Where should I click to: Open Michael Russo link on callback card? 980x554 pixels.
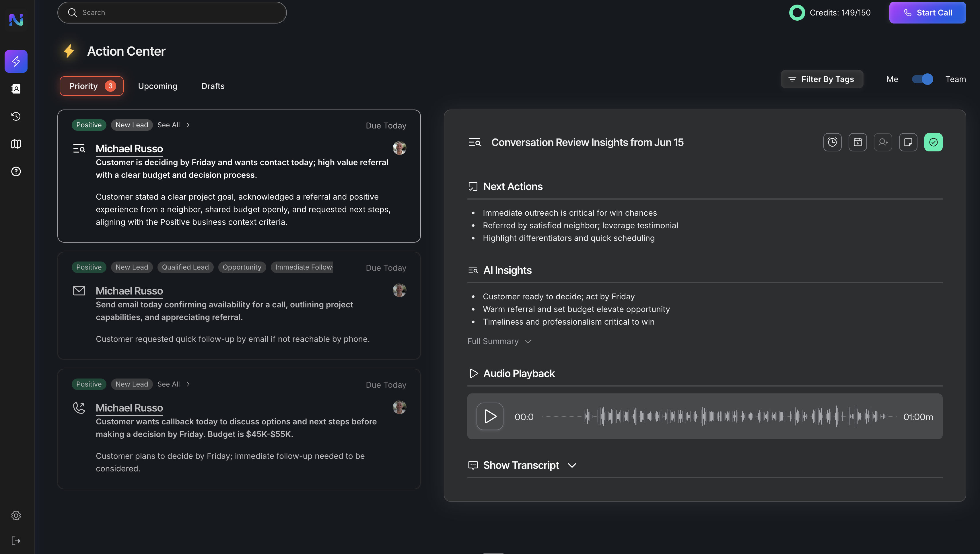129,408
